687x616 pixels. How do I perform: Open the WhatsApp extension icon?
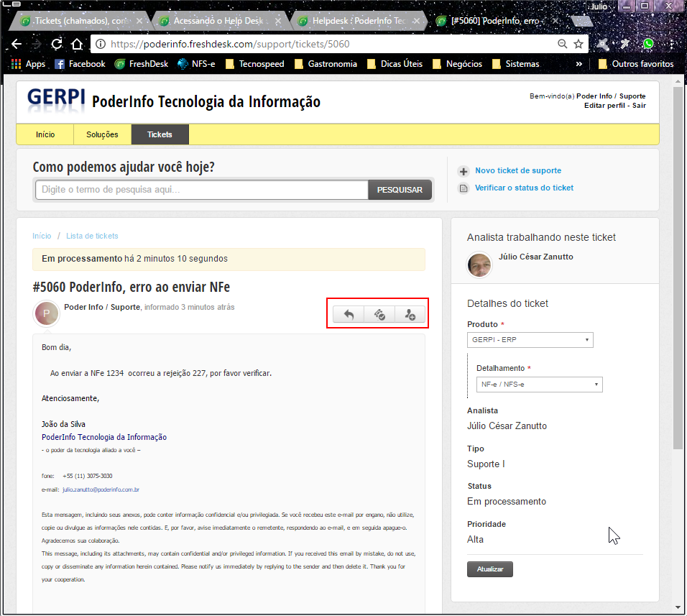coord(648,44)
